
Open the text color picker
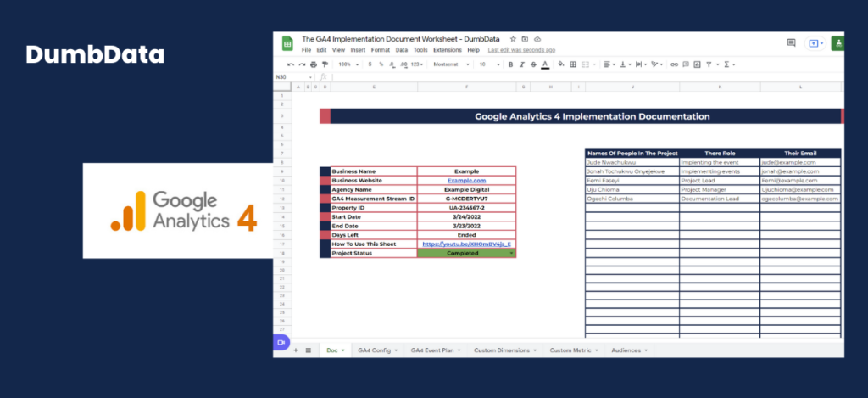tap(545, 64)
